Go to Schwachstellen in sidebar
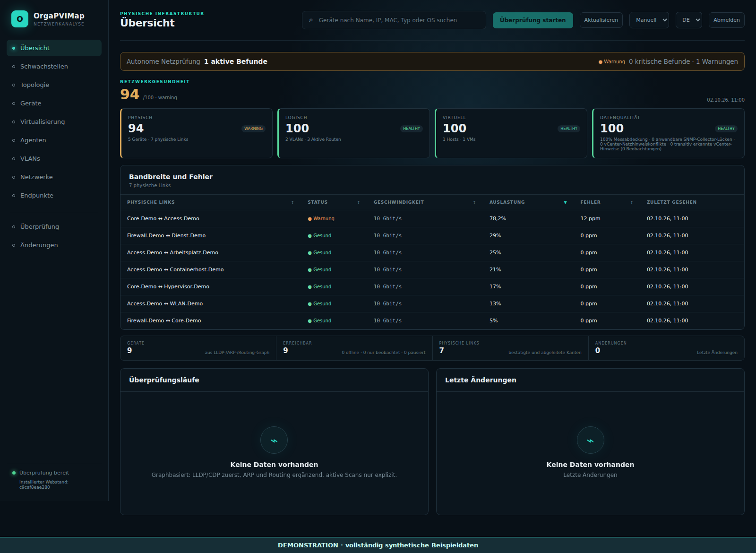756x553 pixels. click(x=54, y=67)
